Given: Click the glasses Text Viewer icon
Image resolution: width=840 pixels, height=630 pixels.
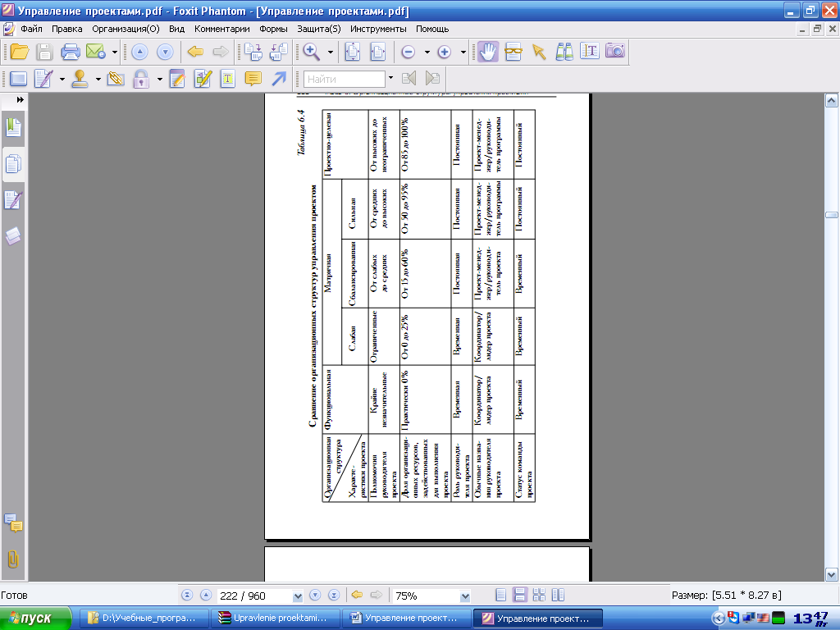Looking at the screenshot, I should 514,52.
